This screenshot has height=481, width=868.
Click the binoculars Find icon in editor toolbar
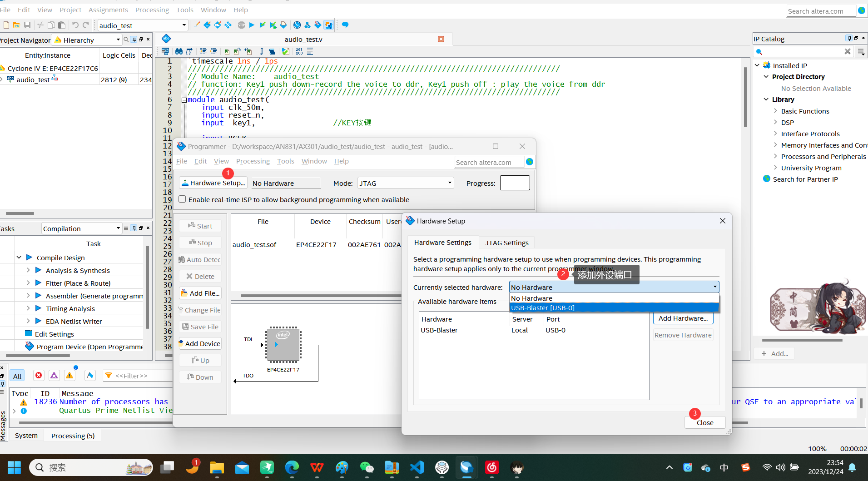click(x=179, y=51)
